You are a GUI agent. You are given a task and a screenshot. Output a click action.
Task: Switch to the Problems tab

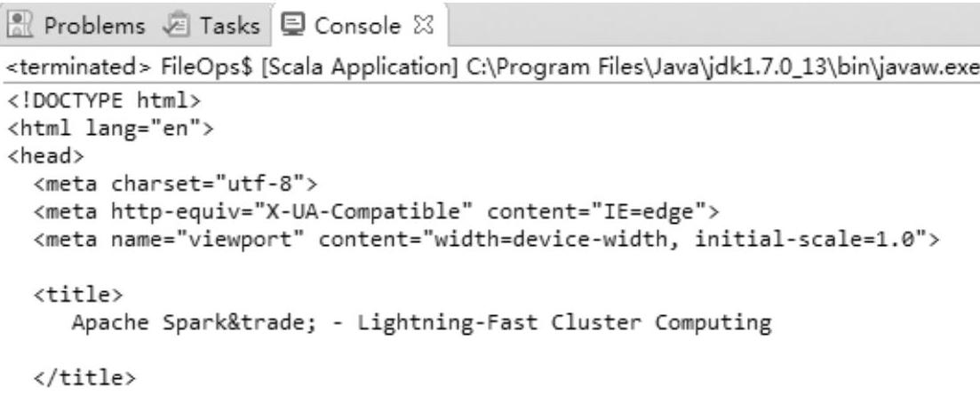[76, 26]
